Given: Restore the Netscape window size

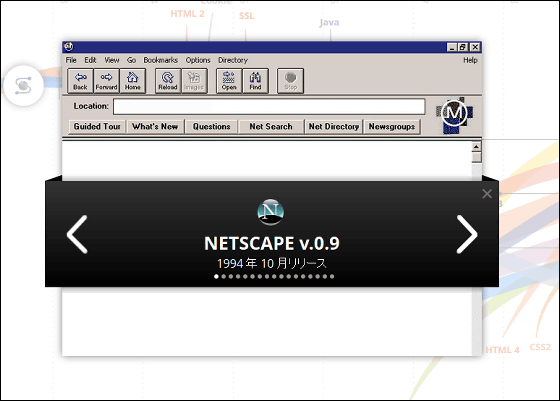Looking at the screenshot, I should click(x=463, y=47).
